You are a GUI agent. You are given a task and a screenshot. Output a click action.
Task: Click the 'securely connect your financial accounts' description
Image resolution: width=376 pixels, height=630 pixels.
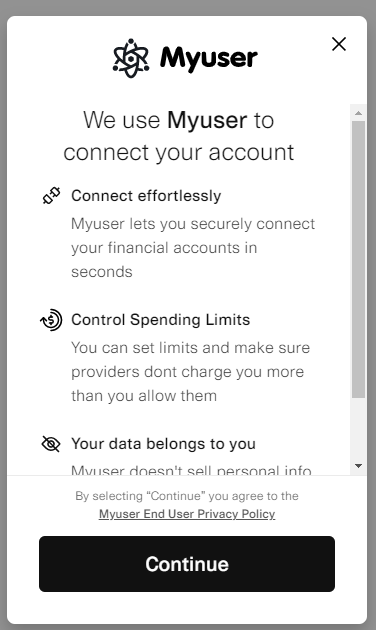193,248
